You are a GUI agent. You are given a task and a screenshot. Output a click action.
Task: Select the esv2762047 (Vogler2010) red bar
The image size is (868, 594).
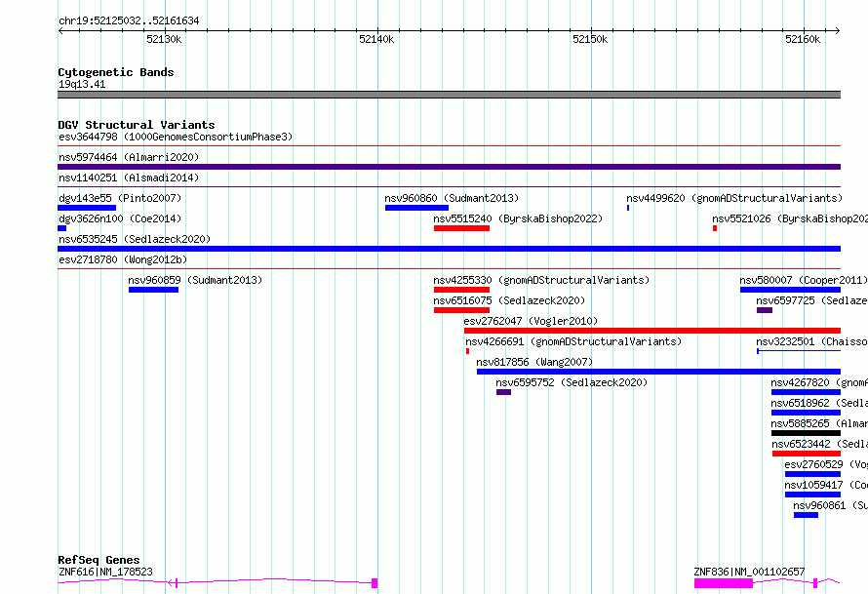(x=652, y=331)
